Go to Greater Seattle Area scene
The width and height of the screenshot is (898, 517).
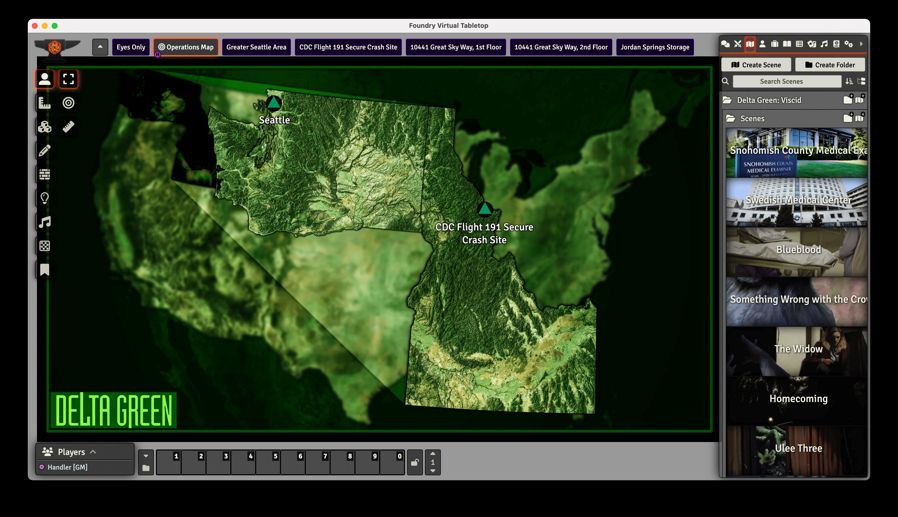pyautogui.click(x=256, y=47)
